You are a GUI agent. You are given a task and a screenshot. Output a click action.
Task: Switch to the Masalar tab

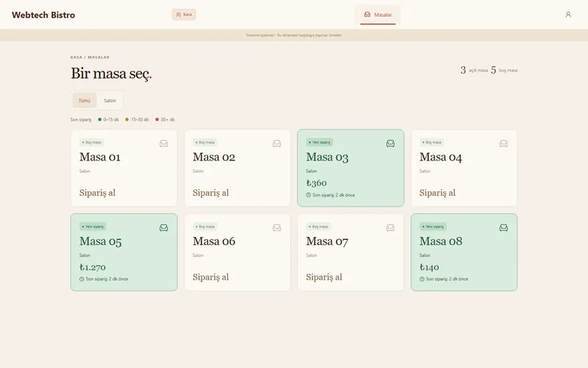[378, 15]
